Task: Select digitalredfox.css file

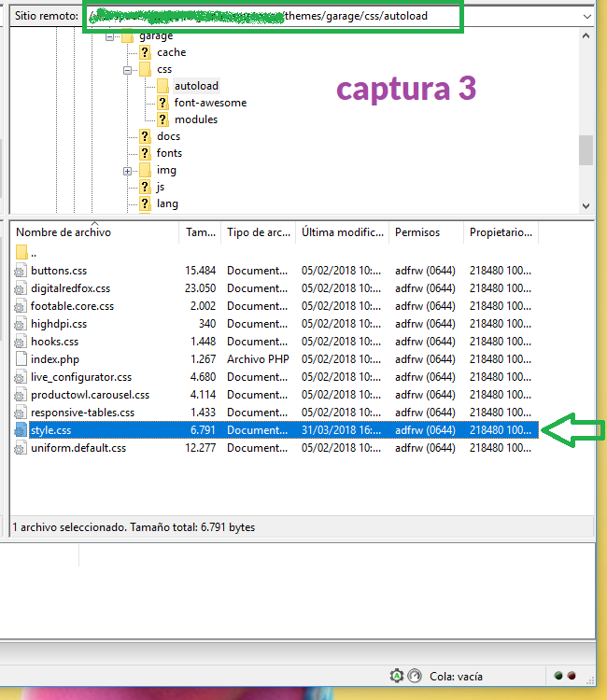Action: 70,288
